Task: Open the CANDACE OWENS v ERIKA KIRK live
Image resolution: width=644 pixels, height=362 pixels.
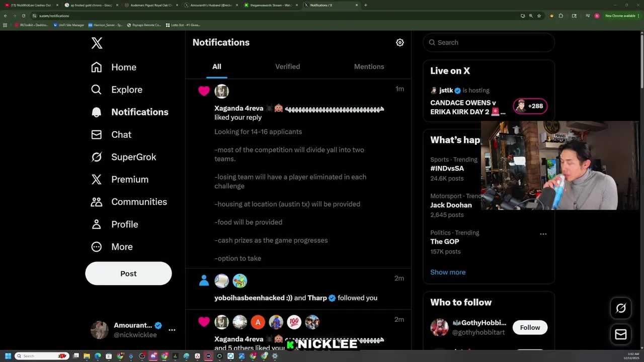Action: (x=467, y=107)
